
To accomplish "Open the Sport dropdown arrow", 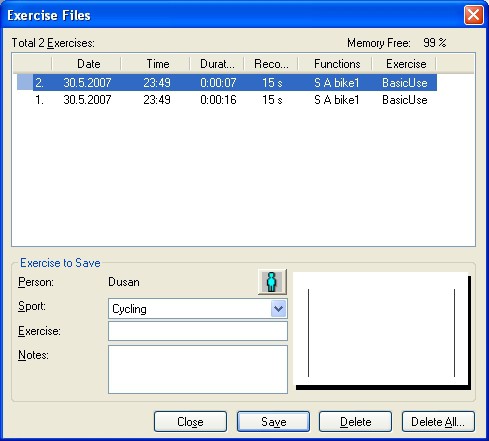I will pos(278,309).
